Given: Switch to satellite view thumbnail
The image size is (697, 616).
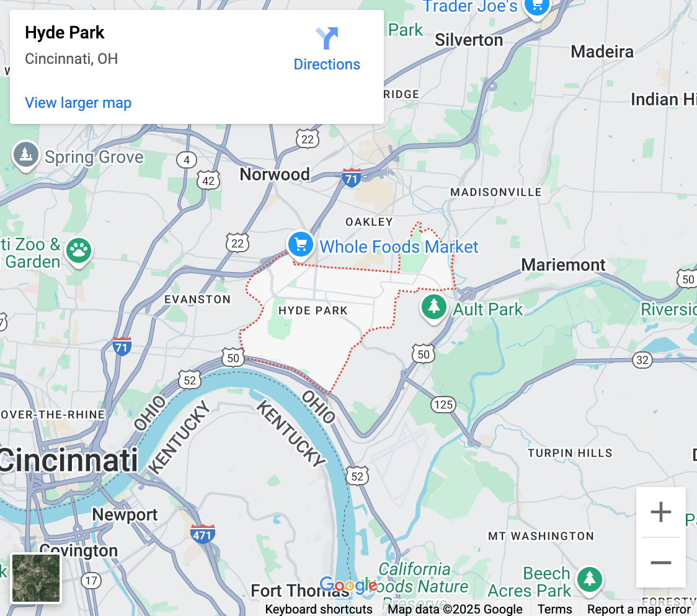Looking at the screenshot, I should 36,578.
